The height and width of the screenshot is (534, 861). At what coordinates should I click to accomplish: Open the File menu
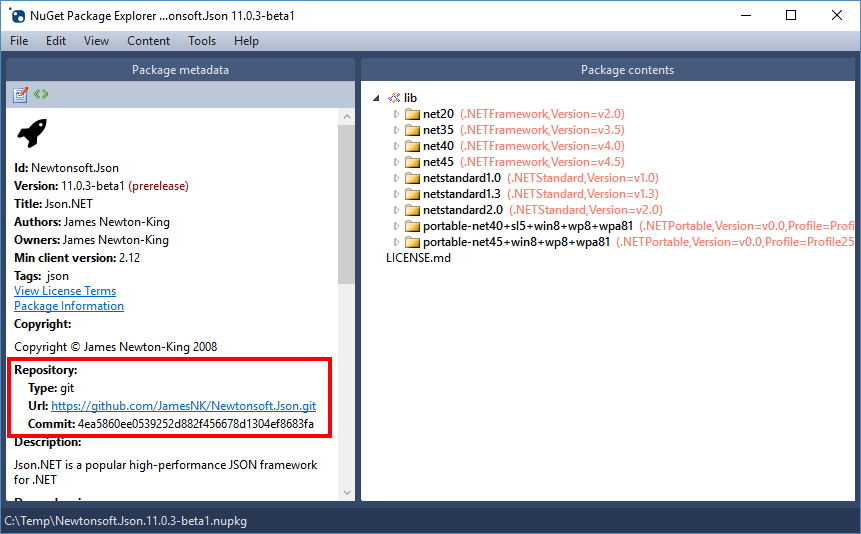[x=19, y=41]
